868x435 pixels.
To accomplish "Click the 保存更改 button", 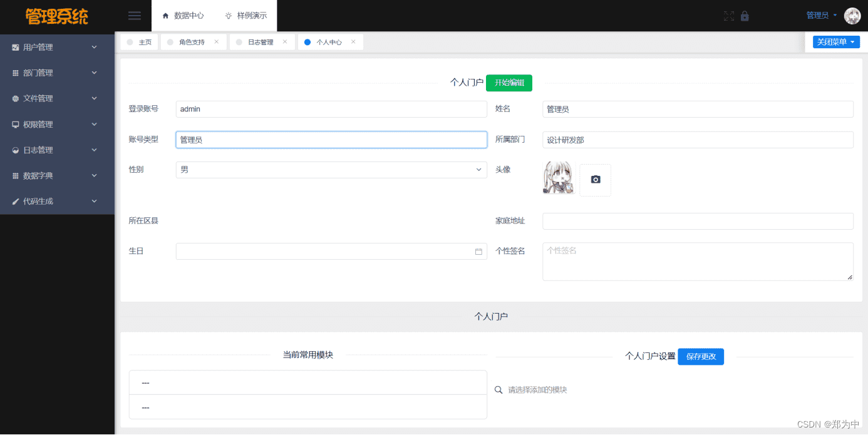I will click(701, 357).
